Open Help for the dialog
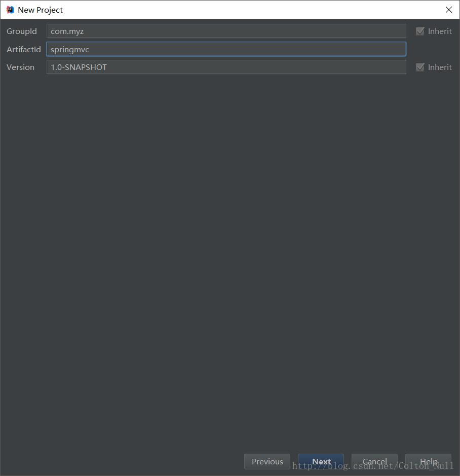460x476 pixels. point(428,461)
